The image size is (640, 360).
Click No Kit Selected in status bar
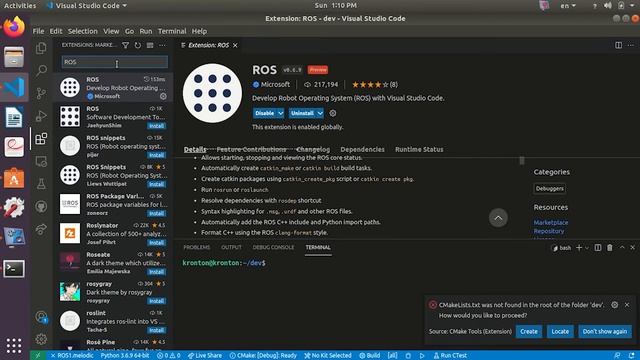coord(328,356)
